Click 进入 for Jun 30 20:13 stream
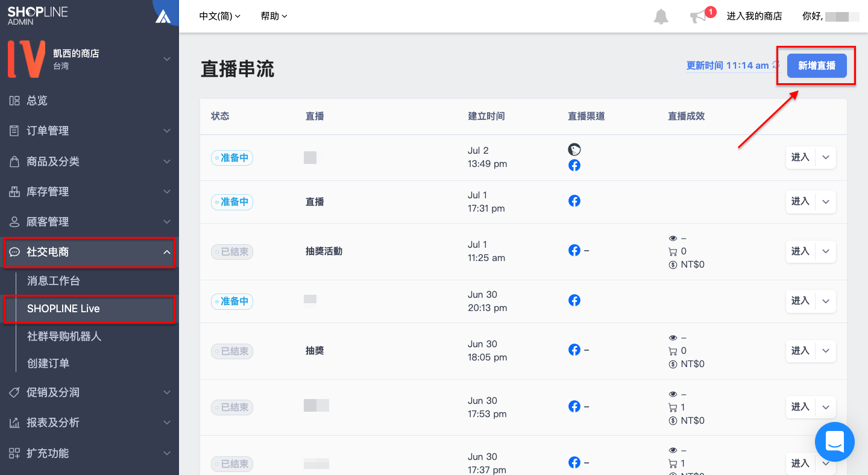This screenshot has width=868, height=475. [x=800, y=301]
